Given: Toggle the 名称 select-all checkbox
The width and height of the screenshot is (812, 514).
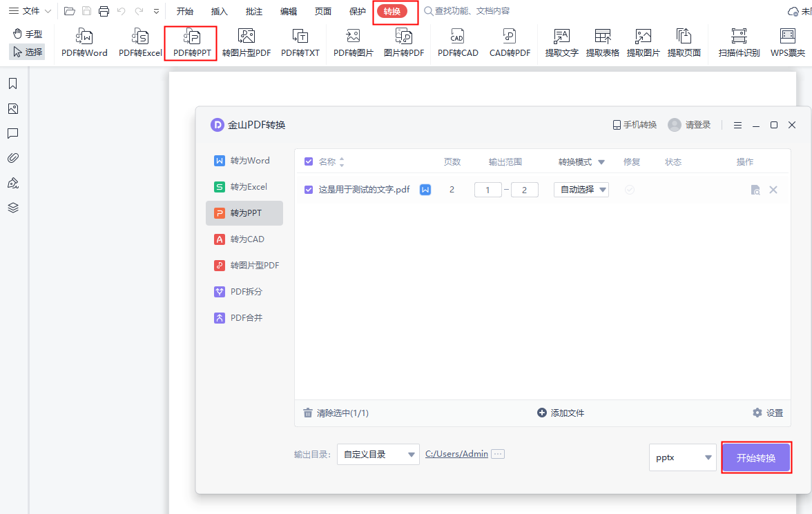Looking at the screenshot, I should (309, 162).
